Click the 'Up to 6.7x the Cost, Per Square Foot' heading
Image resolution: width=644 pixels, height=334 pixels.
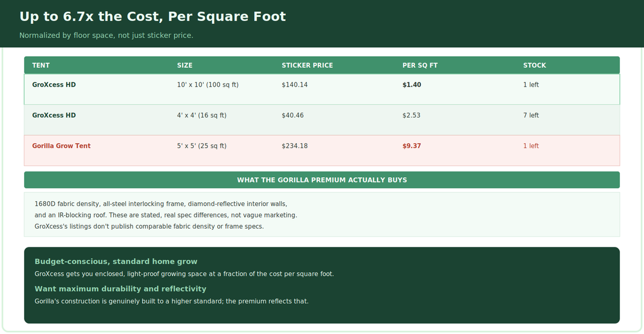152,16
